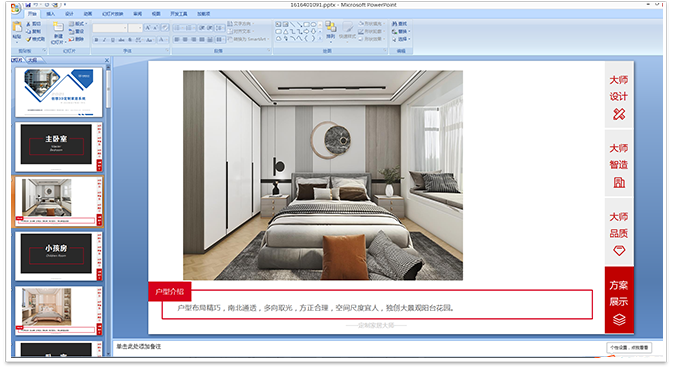The height and width of the screenshot is (367, 688).
Task: Click the button in bottom right corner
Action: tap(629, 347)
